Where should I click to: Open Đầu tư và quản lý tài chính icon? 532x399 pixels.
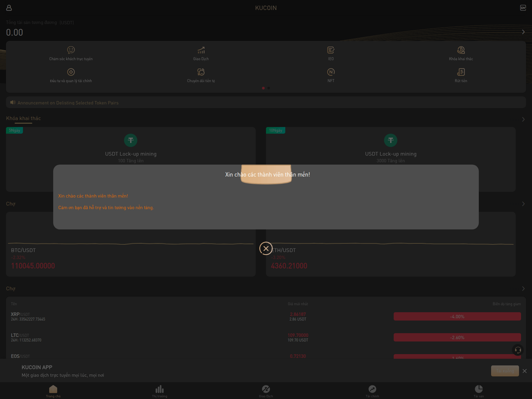pyautogui.click(x=71, y=72)
